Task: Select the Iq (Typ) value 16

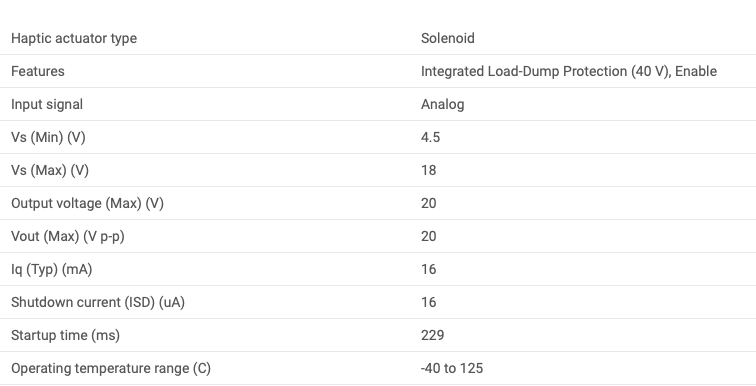Action: [429, 269]
